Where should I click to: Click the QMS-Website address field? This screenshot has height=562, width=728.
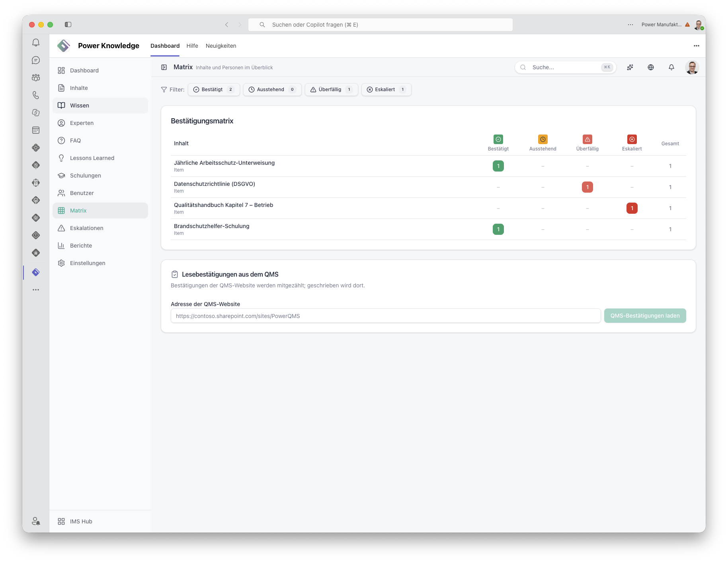click(x=386, y=316)
